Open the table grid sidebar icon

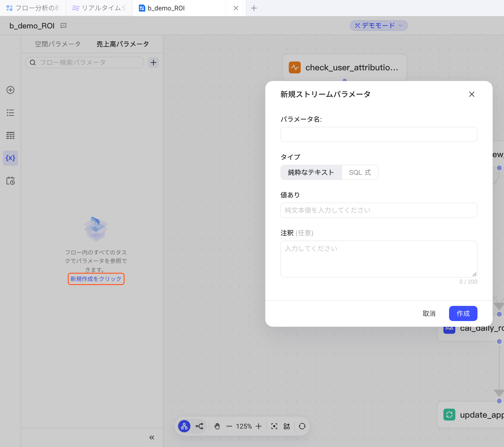(10, 135)
